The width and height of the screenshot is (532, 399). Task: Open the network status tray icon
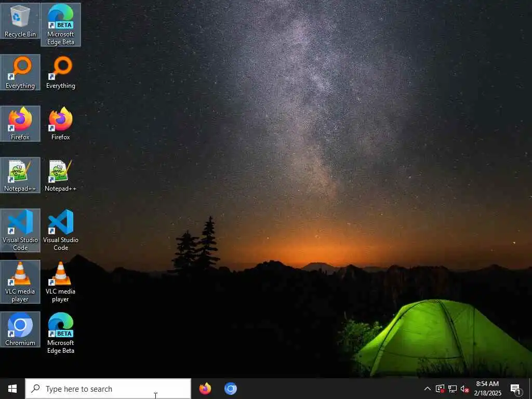point(453,389)
